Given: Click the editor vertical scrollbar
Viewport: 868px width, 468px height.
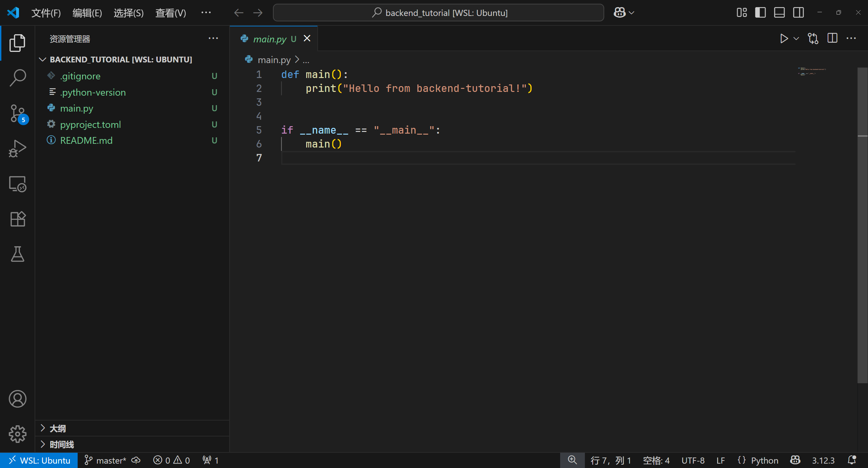Looking at the screenshot, I should pos(863,226).
